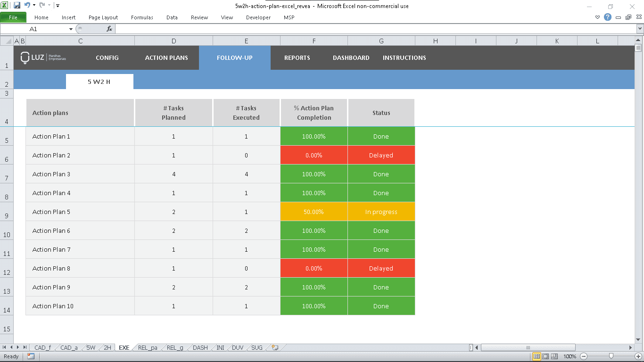Expand the formula bar with chevron

(x=640, y=29)
